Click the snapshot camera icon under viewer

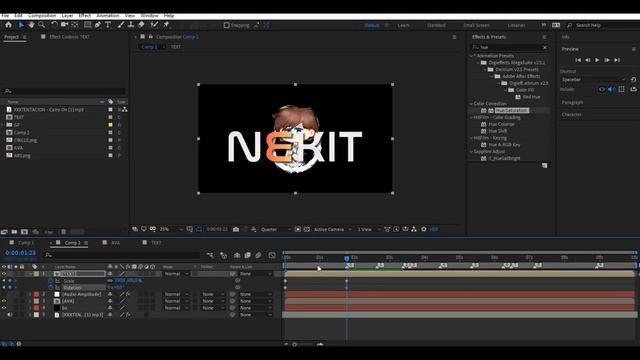point(236,229)
